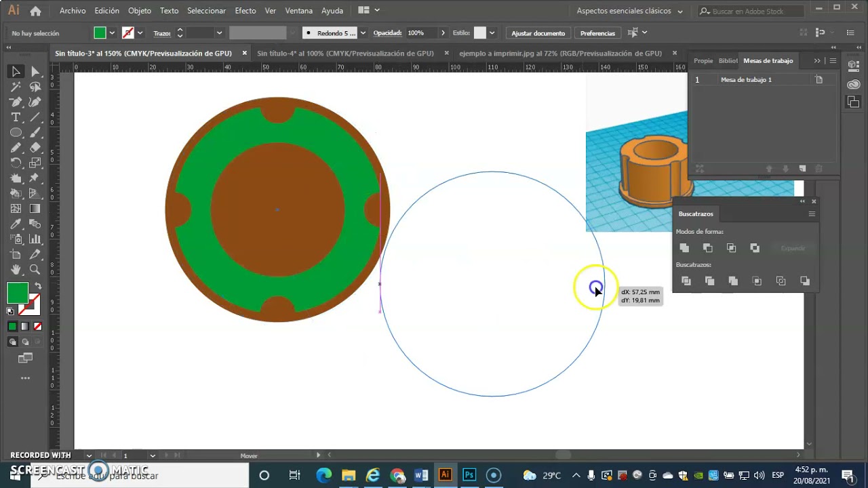Select the Eraser tool
Screen dimensions: 868x488
point(35,148)
